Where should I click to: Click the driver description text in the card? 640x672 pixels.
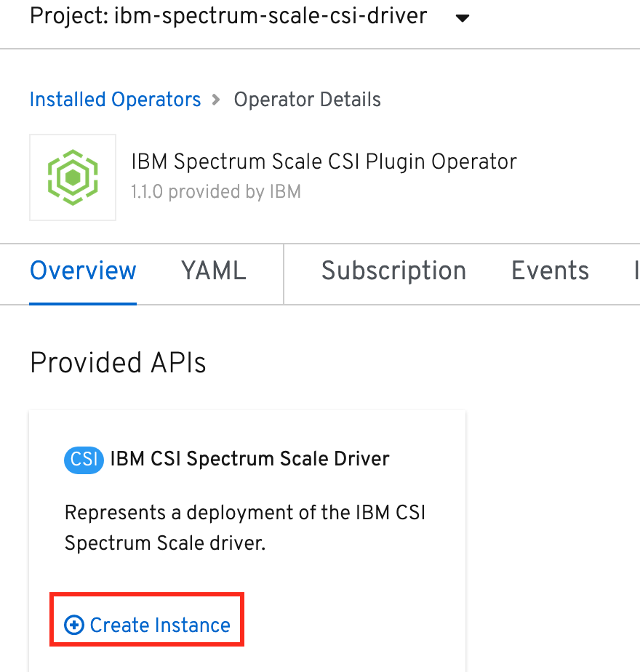[245, 527]
